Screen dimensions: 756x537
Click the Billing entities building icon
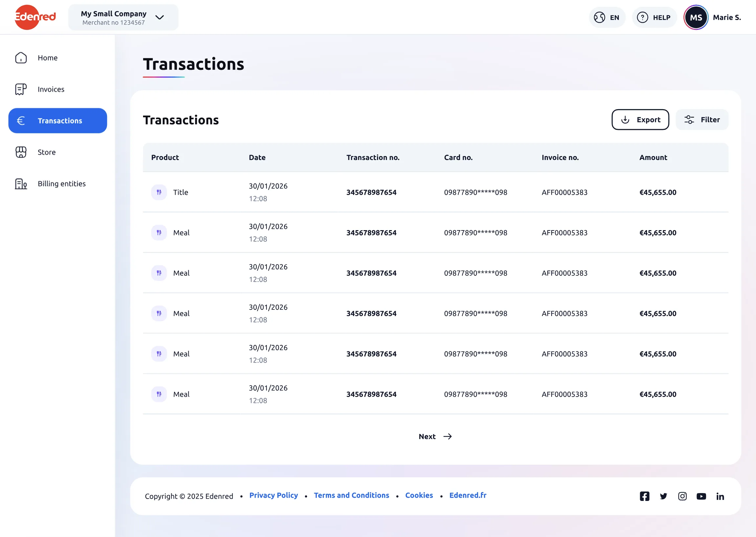coord(21,184)
